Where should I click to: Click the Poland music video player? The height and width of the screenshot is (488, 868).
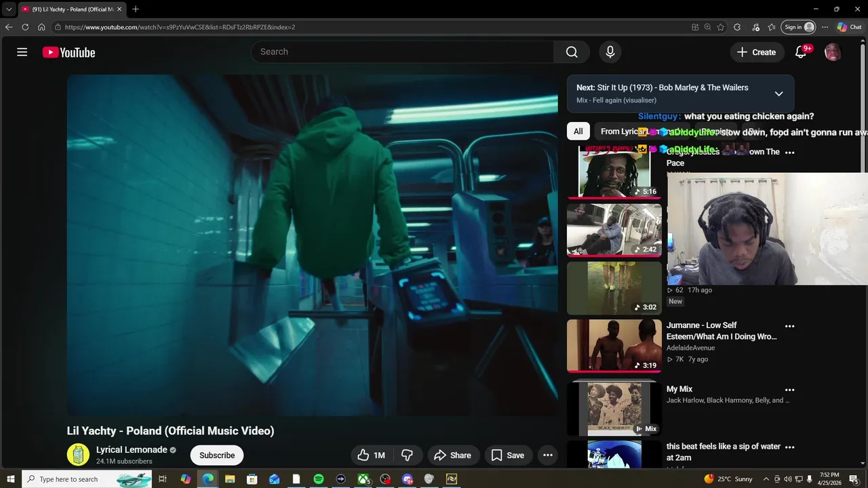312,245
